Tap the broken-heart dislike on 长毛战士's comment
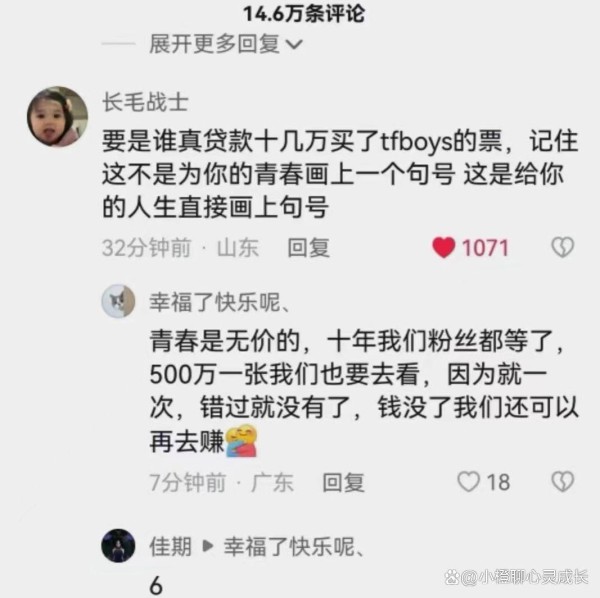 point(562,247)
